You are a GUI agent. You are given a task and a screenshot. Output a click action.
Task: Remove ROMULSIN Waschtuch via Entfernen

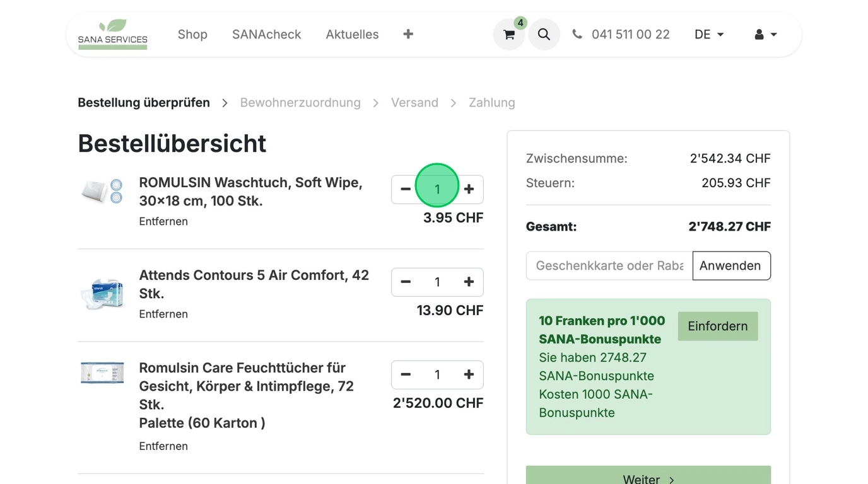tap(163, 221)
